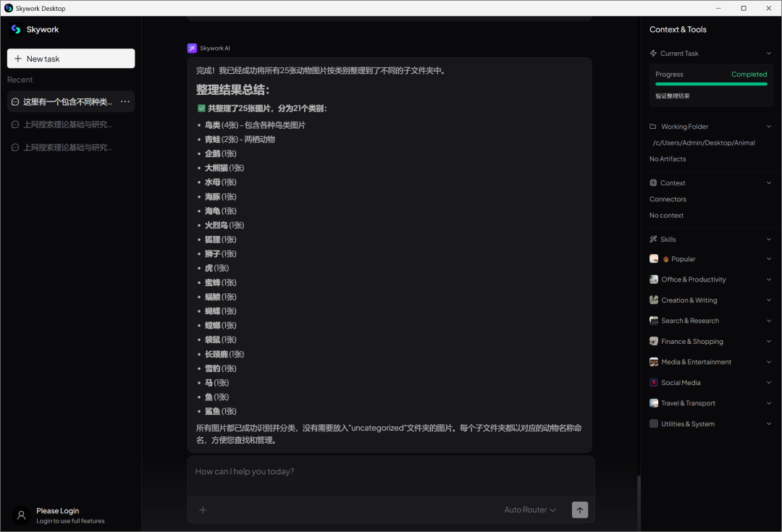782x532 pixels.
Task: Collapse the Context section chevron
Action: click(x=769, y=183)
